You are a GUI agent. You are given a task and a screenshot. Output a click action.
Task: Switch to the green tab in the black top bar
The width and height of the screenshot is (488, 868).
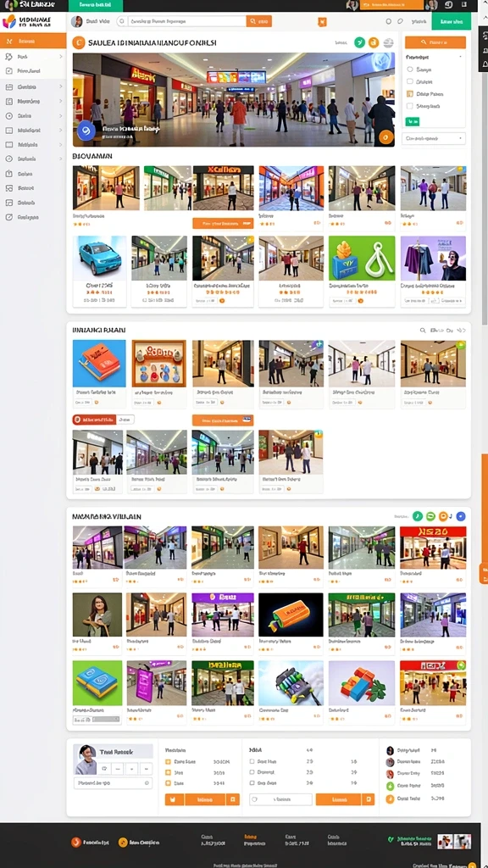95,6
